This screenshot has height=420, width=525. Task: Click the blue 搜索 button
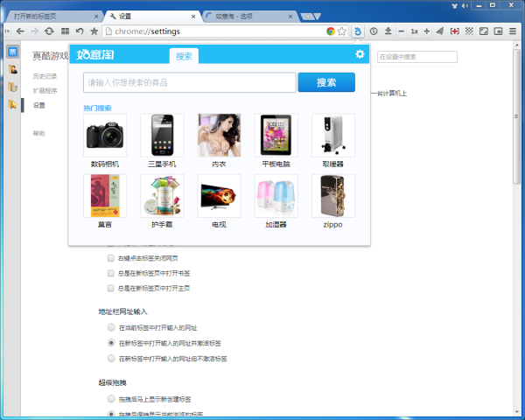326,82
